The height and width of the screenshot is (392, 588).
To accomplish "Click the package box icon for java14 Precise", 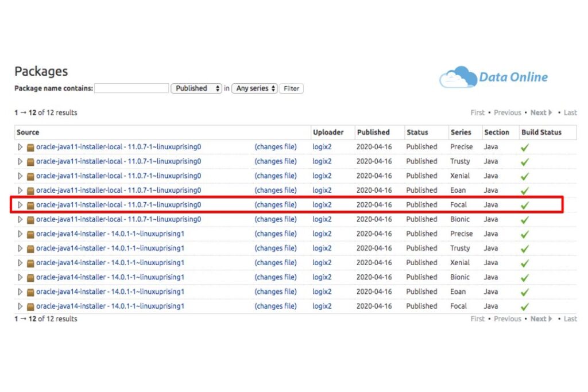I will click(x=30, y=234).
